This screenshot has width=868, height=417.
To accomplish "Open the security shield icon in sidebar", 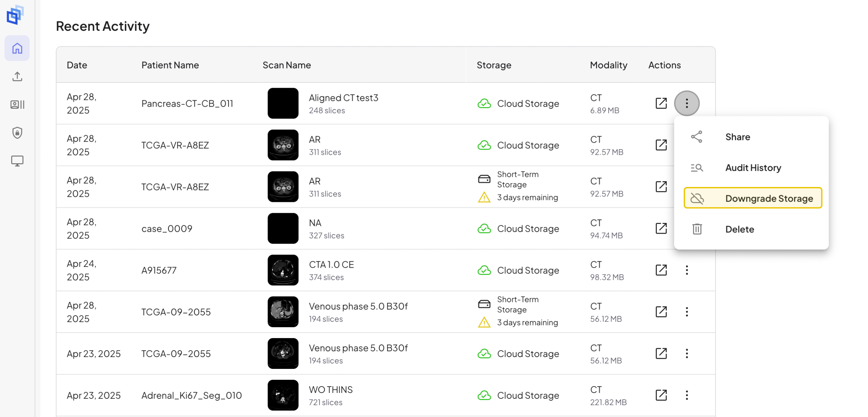I will [x=17, y=132].
